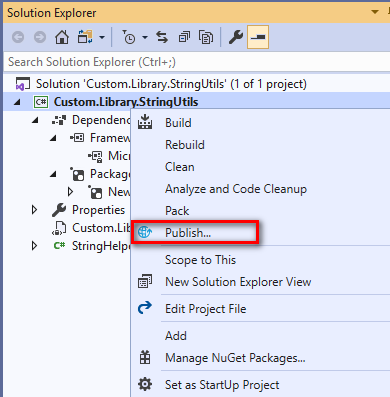The height and width of the screenshot is (397, 390).
Task: Click the Properties wrench icon in tree
Action: [59, 210]
